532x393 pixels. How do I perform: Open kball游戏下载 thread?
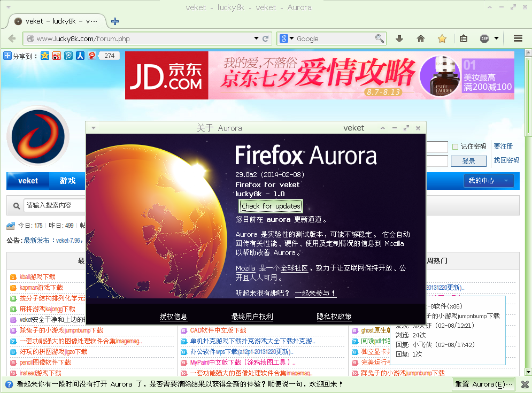[37, 277]
